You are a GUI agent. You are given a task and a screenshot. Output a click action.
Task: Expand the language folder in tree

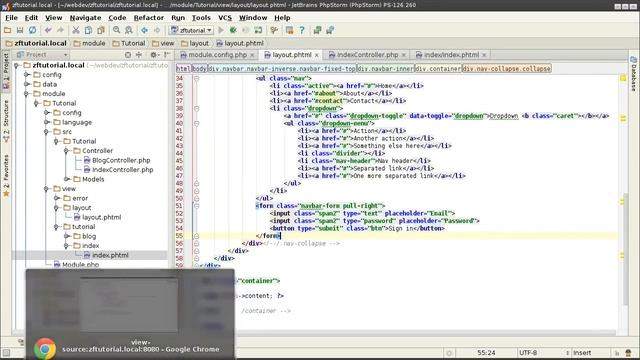point(47,122)
